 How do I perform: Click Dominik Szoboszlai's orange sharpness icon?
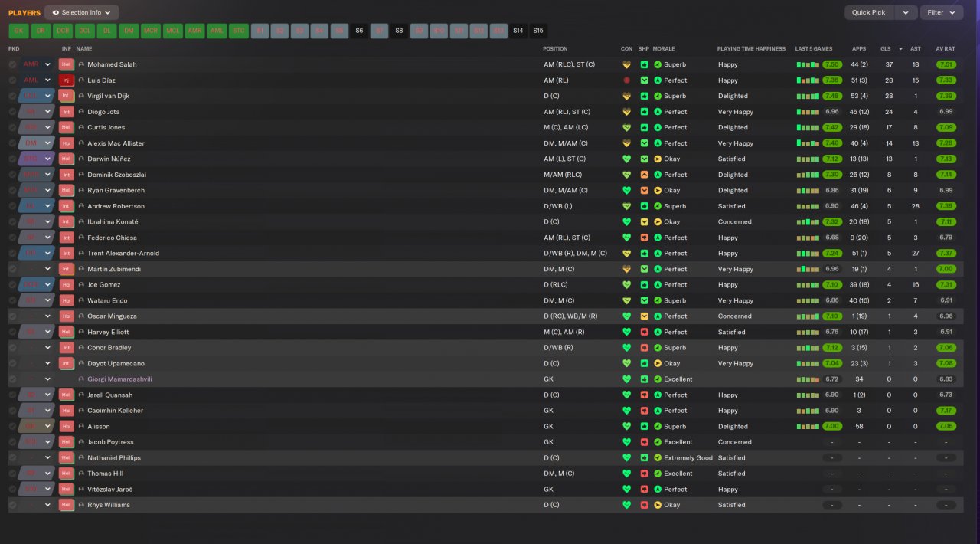coord(644,175)
